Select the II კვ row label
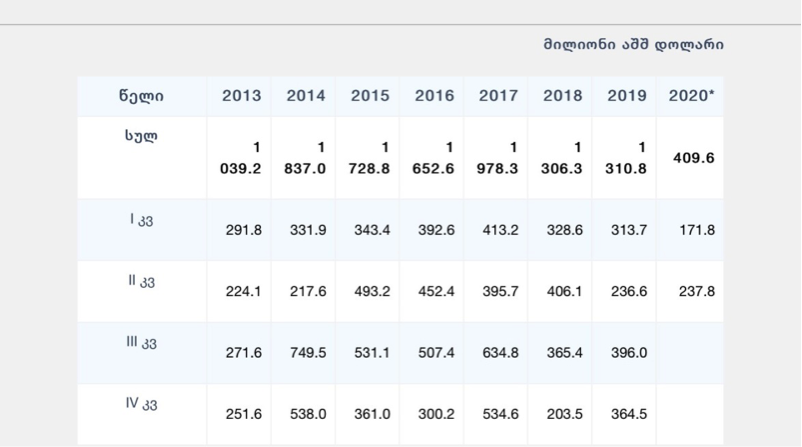Viewport: 802px width, 447px height. click(x=141, y=281)
